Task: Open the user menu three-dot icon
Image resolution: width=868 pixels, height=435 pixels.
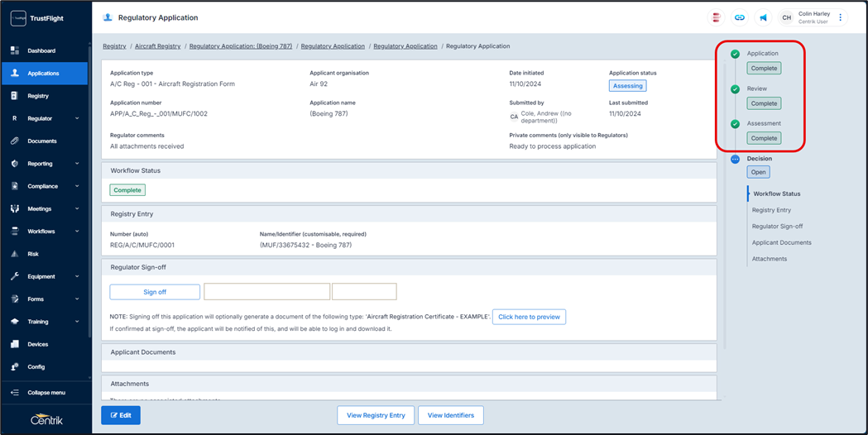Action: tap(841, 17)
